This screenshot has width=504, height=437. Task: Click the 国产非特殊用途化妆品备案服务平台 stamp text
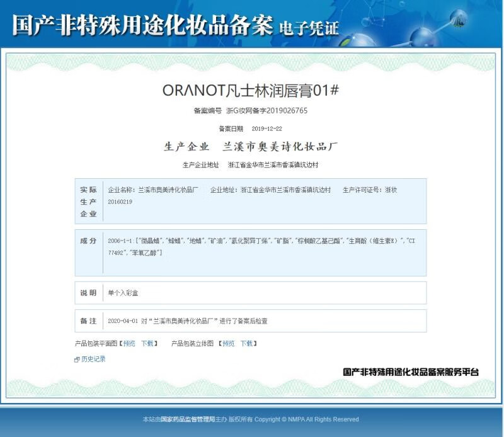[x=411, y=372]
